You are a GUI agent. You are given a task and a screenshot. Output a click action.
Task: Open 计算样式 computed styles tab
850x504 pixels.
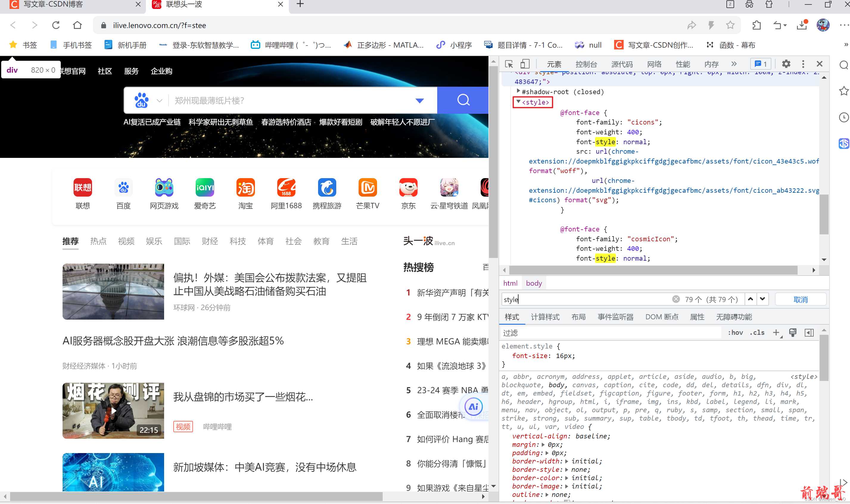(x=545, y=317)
